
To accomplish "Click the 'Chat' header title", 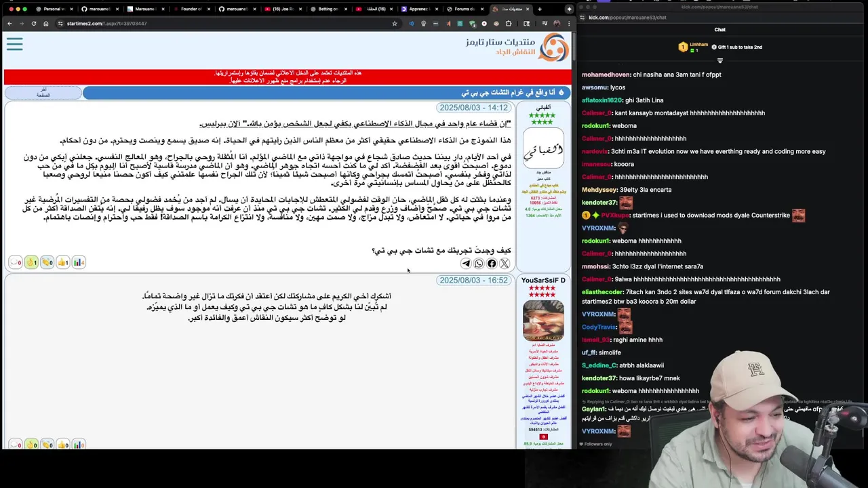I will (x=719, y=30).
